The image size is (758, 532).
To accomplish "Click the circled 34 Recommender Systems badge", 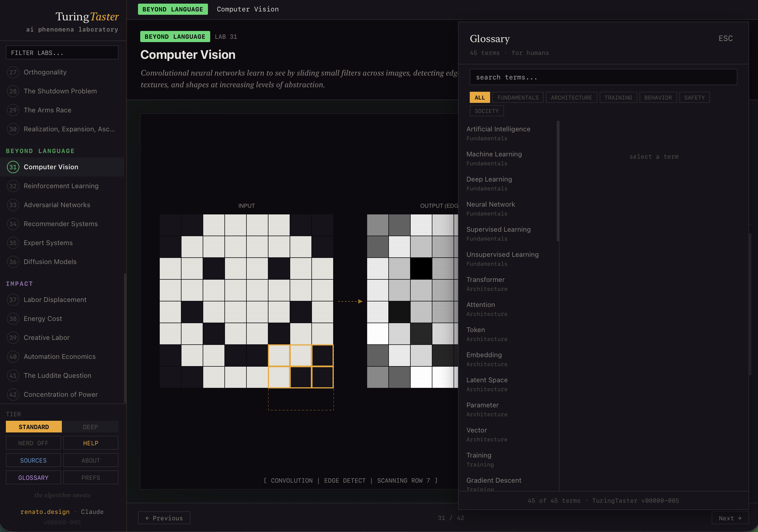I will [x=13, y=224].
